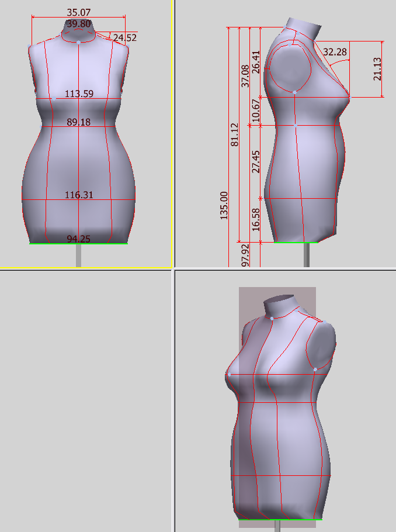Image resolution: width=396 pixels, height=532 pixels.
Task: Select the 16.58 hip-to-hem dimension
Action: coord(256,220)
